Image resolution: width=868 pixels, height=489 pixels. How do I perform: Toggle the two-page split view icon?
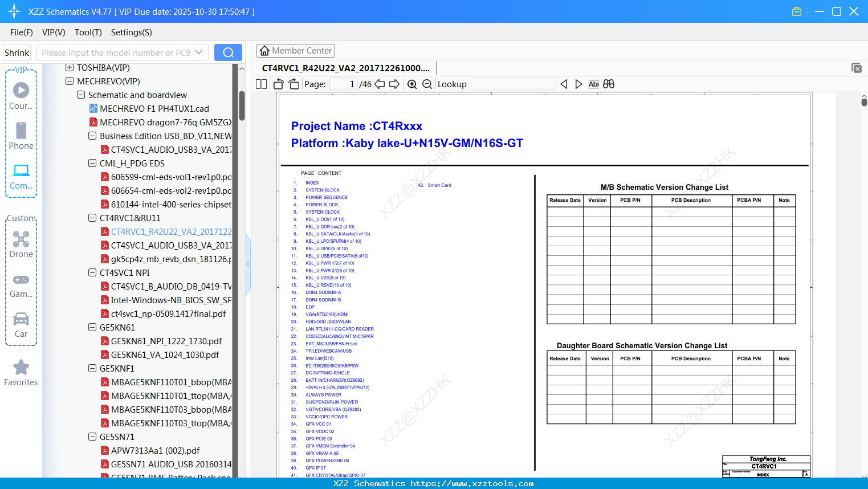(x=261, y=84)
